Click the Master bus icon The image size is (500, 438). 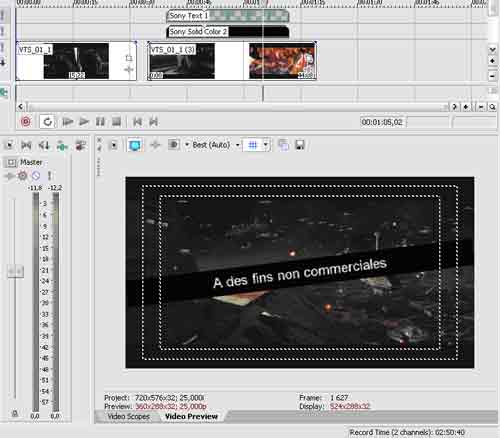[x=11, y=163]
